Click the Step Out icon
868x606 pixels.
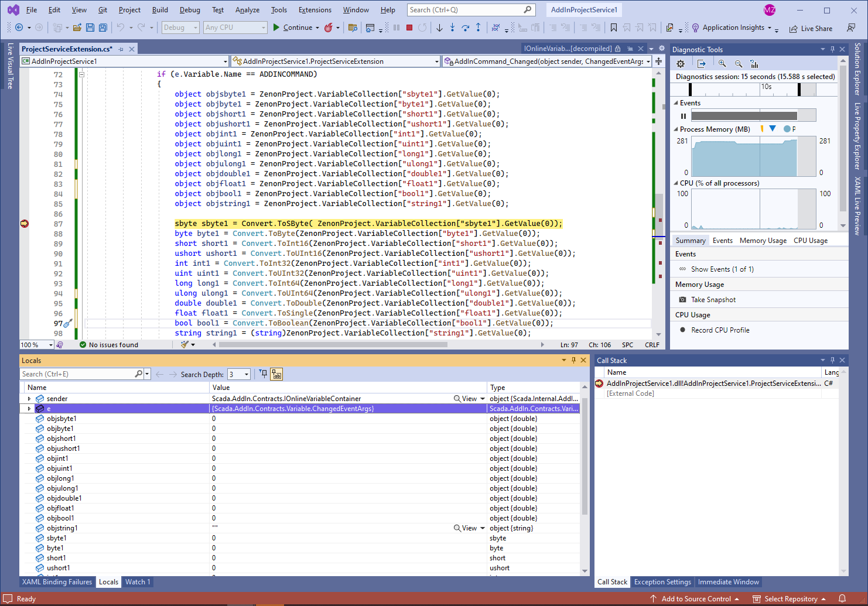pyautogui.click(x=478, y=28)
